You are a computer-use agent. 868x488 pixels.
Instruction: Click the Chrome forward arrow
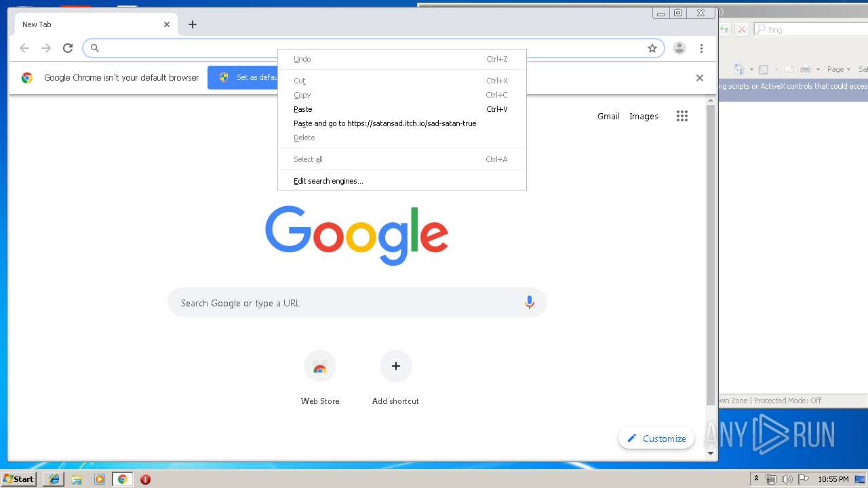pyautogui.click(x=46, y=48)
